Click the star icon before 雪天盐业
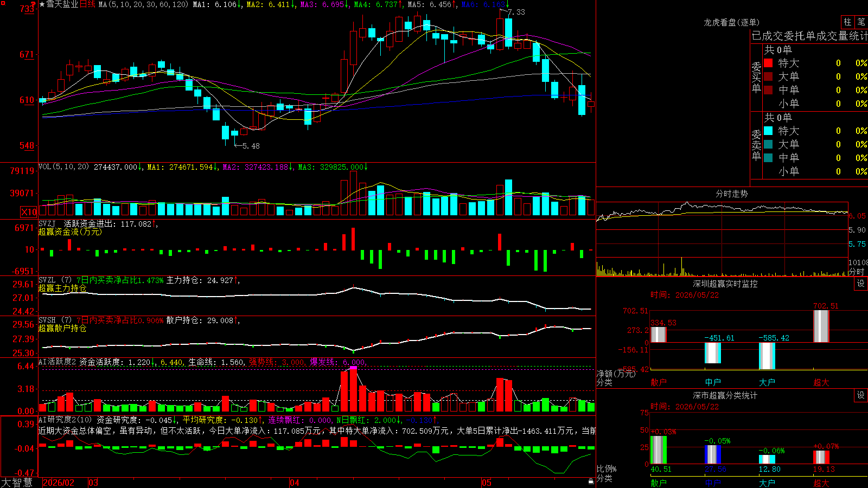This screenshot has height=488, width=868. coord(42,4)
